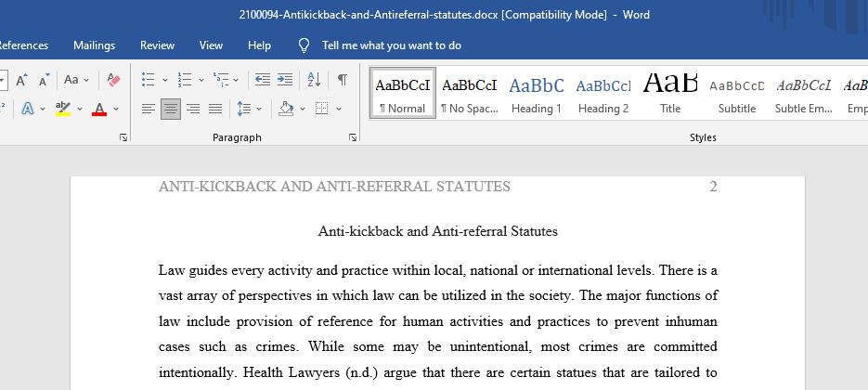Apply multilevel list
Screen dimensions: 868x390
220,80
